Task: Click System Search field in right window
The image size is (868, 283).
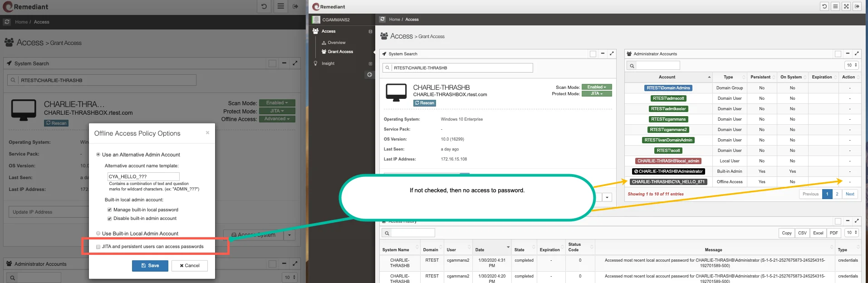Action: pos(462,68)
